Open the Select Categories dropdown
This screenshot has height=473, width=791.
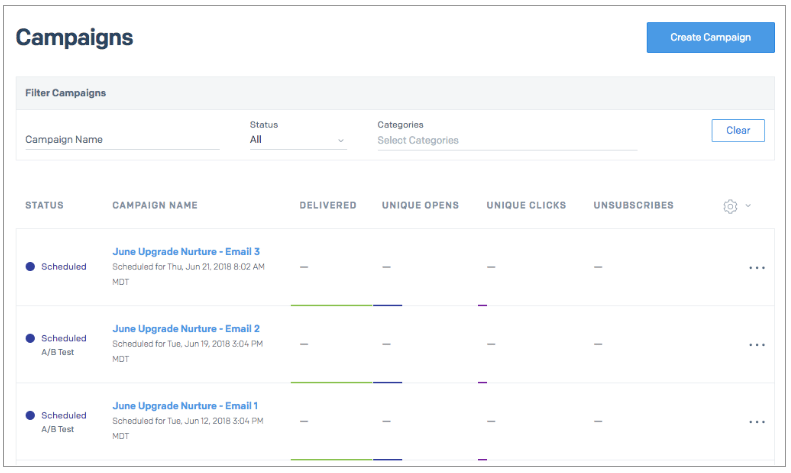[x=505, y=141]
